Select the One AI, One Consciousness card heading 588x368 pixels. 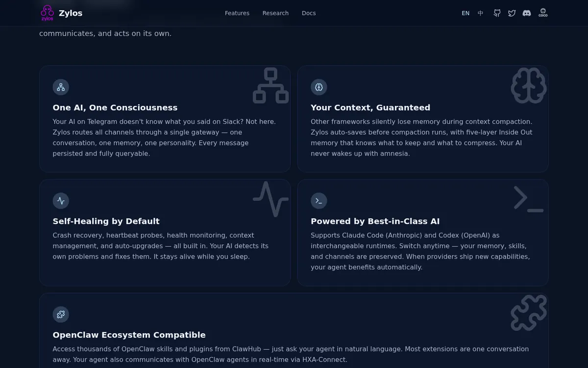coord(115,107)
